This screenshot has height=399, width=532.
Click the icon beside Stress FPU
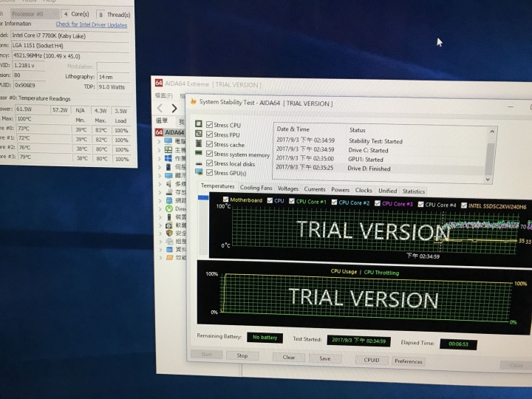click(199, 134)
